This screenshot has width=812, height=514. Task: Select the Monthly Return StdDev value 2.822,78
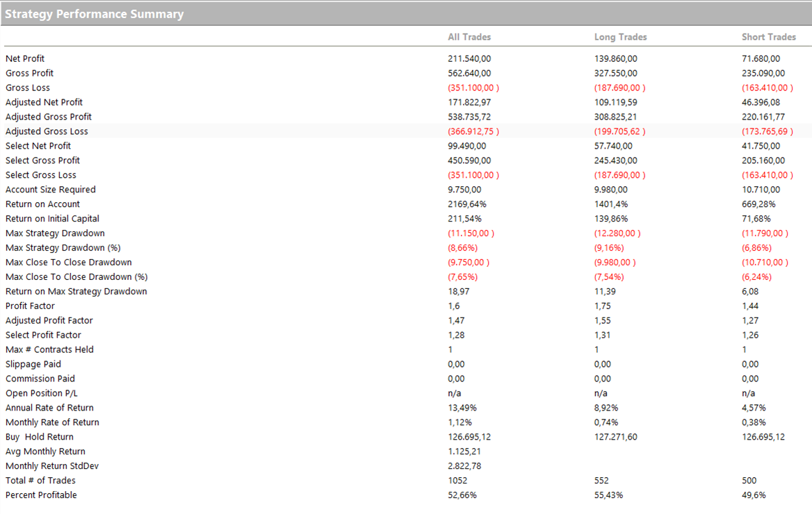464,466
